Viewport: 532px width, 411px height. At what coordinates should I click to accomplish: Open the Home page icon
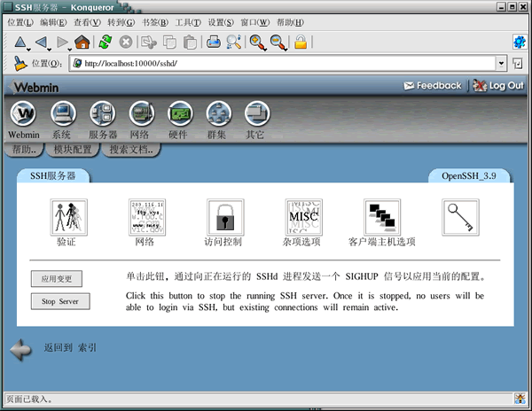[82, 43]
